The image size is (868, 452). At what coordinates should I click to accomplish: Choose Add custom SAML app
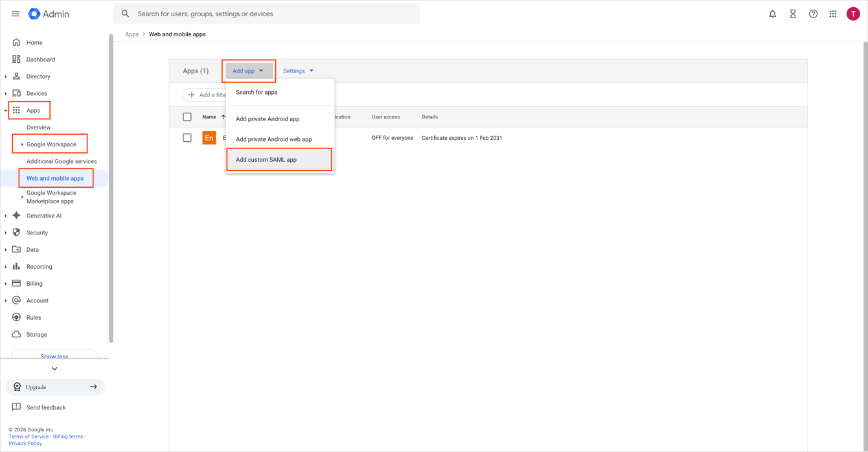click(x=280, y=160)
